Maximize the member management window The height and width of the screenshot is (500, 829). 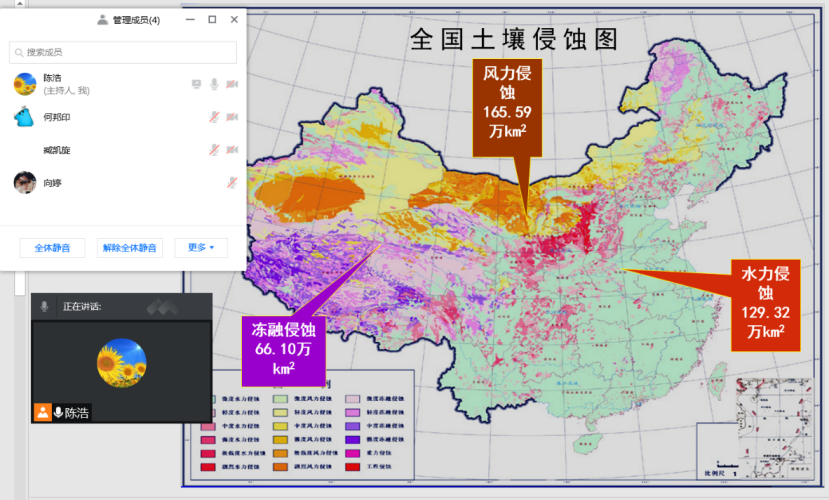(212, 19)
